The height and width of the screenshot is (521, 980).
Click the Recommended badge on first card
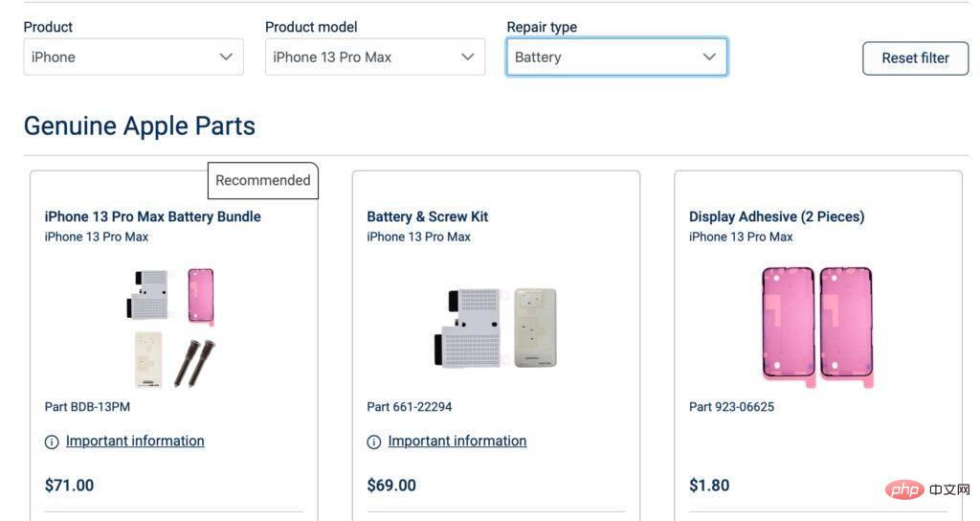coord(263,180)
